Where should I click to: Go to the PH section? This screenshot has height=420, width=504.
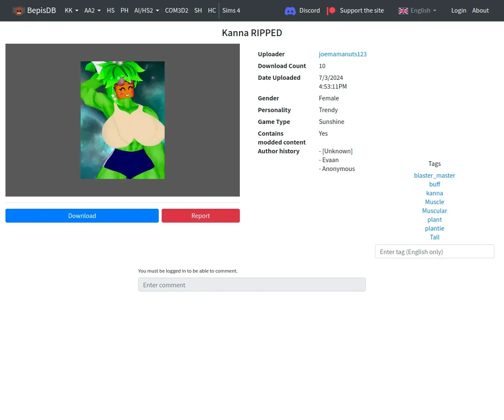(124, 10)
